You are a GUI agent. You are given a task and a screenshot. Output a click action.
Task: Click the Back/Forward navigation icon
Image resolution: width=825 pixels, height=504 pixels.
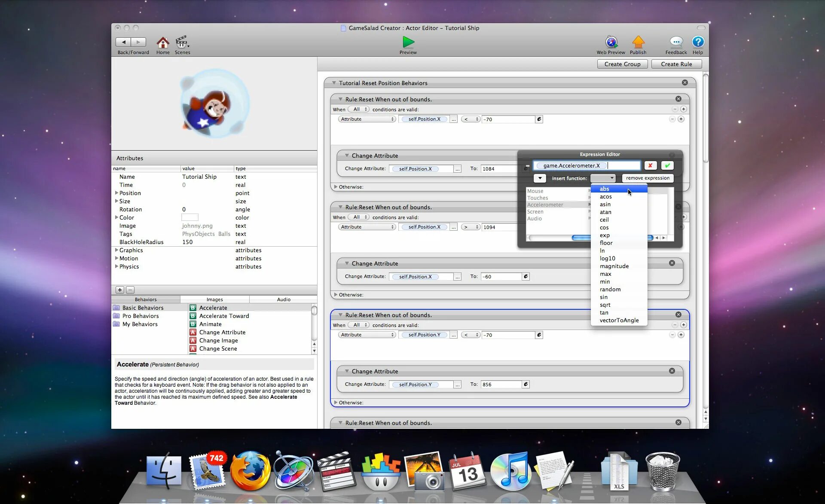(x=131, y=42)
